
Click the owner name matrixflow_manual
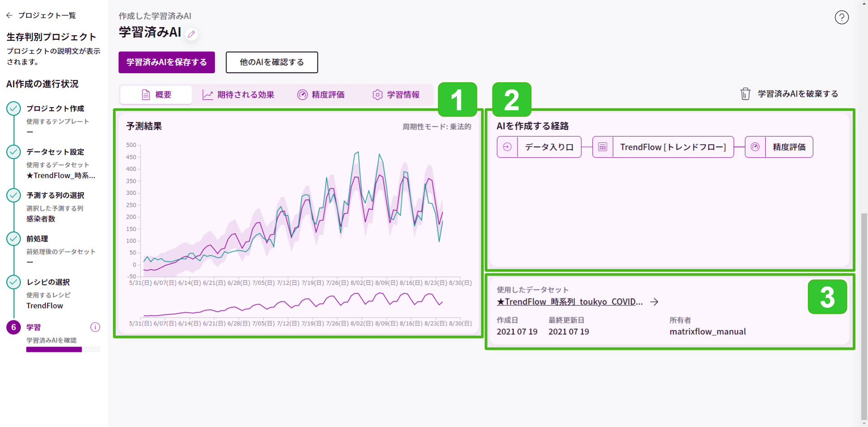coord(707,332)
